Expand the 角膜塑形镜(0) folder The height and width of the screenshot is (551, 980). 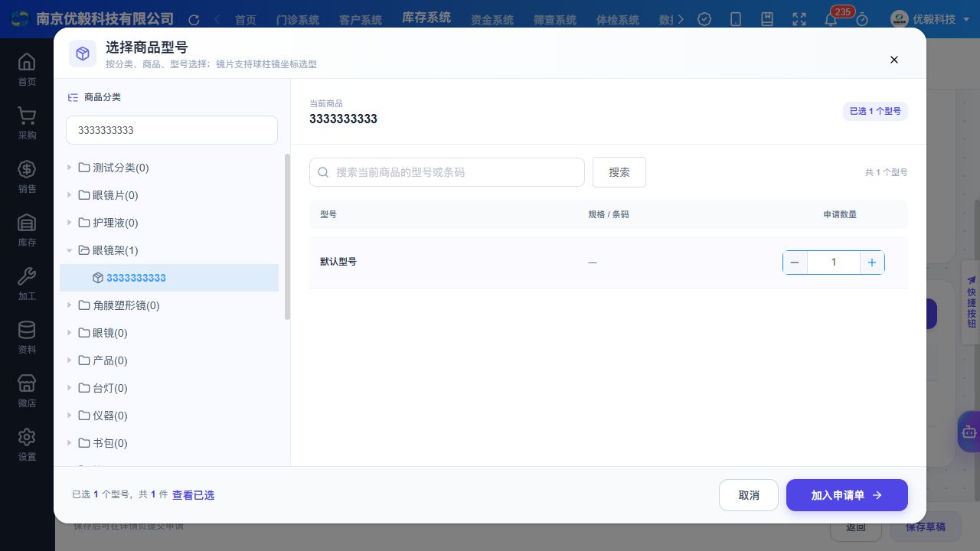69,305
